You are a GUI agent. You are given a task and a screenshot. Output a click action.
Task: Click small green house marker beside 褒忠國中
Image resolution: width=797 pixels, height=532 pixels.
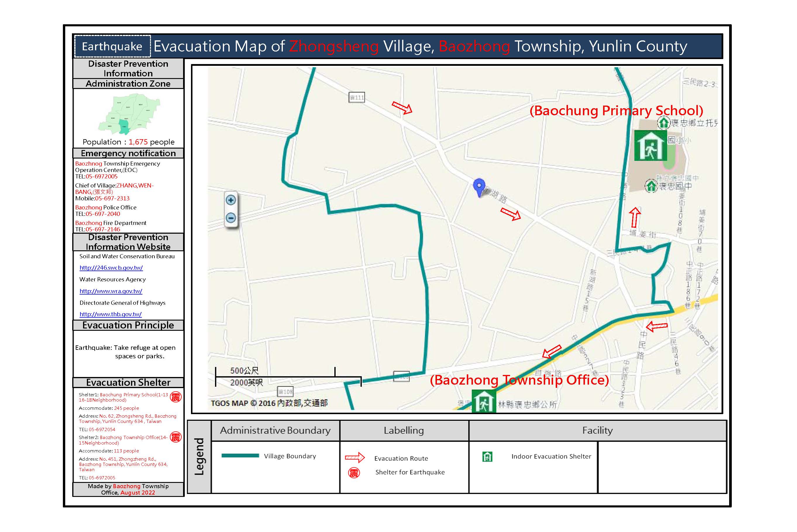click(x=651, y=186)
